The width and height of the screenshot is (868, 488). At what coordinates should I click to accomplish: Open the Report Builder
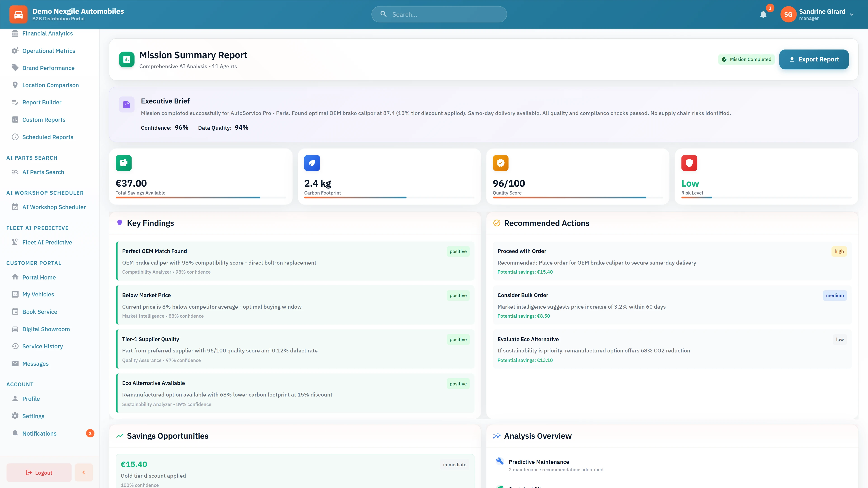pos(42,102)
